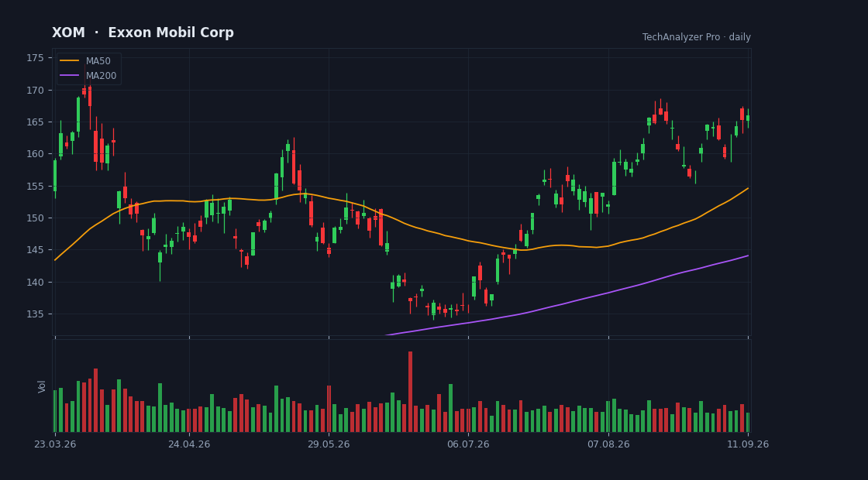Image resolution: width=868 pixels, height=480 pixels.
Task: Click the 165 price axis label
Action: pyautogui.click(x=35, y=122)
